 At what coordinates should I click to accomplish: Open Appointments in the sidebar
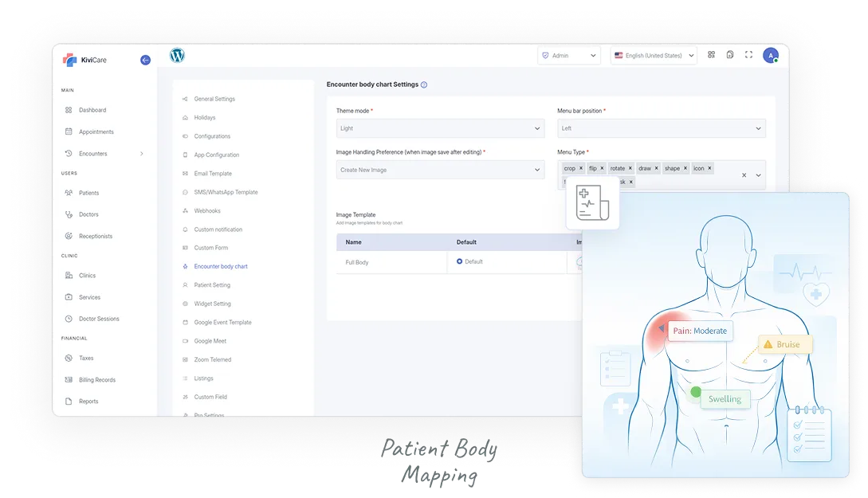pos(96,132)
